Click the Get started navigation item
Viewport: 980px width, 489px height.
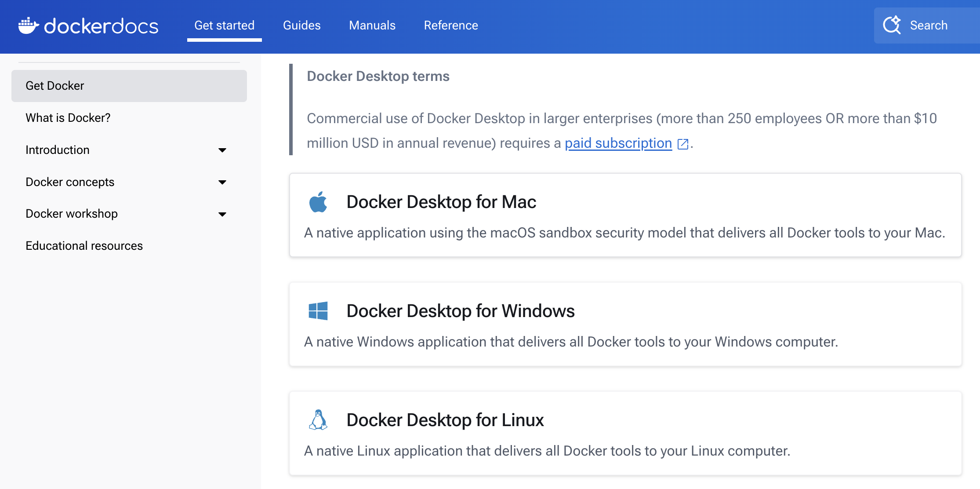(x=224, y=25)
